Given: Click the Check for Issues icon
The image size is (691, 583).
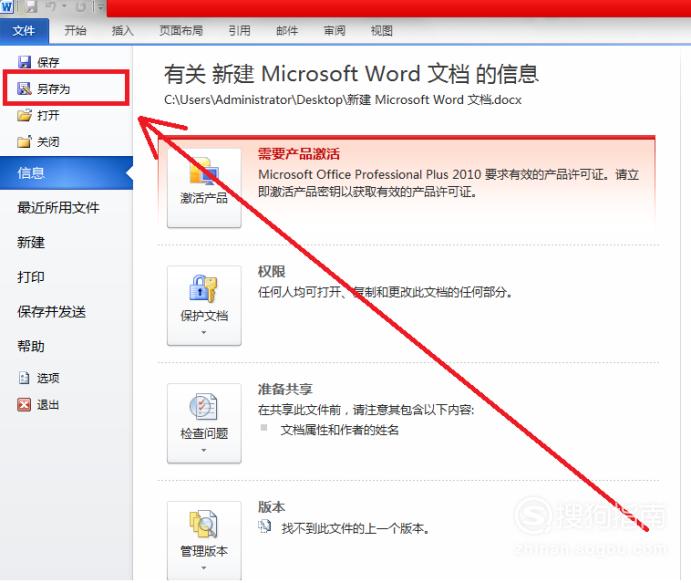Looking at the screenshot, I should coord(203,406).
